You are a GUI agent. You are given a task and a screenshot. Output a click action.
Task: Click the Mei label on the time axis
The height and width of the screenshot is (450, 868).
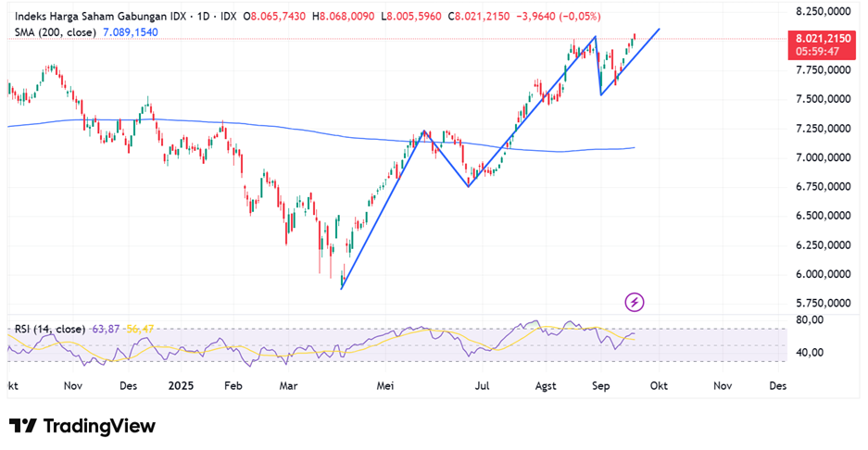[385, 386]
